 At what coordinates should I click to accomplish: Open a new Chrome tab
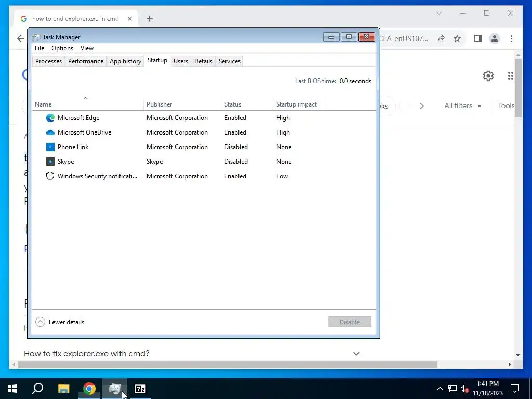tap(150, 19)
